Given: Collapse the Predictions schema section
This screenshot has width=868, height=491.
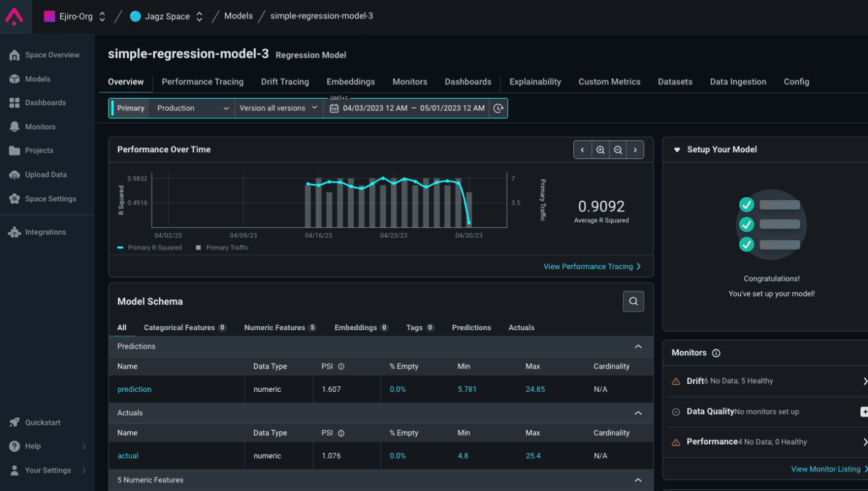Looking at the screenshot, I should (638, 347).
